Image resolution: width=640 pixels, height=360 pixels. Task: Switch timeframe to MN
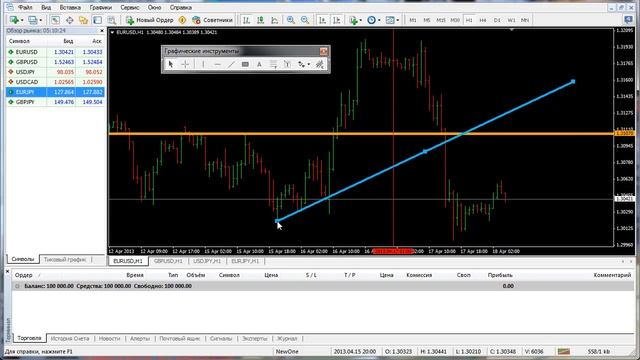click(x=525, y=20)
